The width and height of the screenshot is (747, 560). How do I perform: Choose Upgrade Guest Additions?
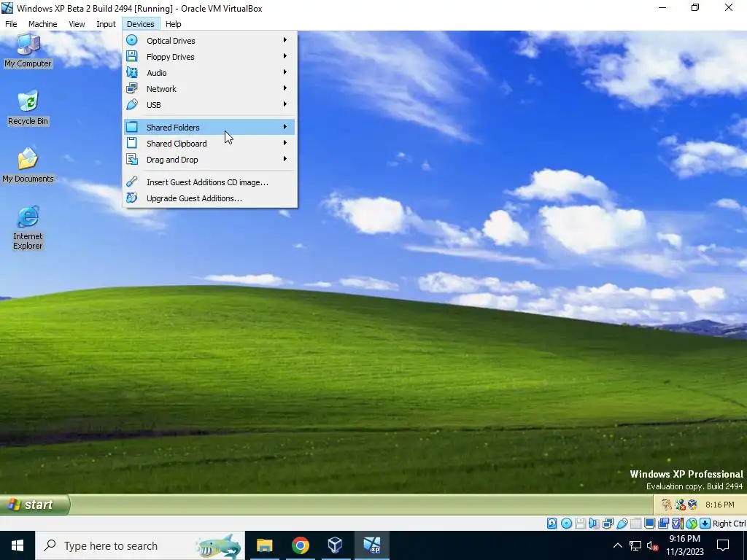click(209, 198)
